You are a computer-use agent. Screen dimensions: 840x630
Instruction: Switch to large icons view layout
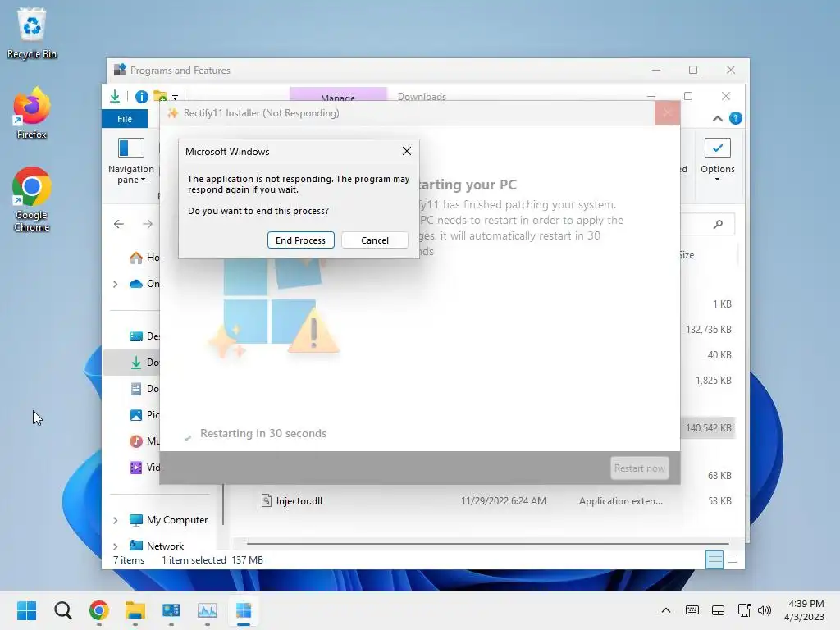pos(733,559)
